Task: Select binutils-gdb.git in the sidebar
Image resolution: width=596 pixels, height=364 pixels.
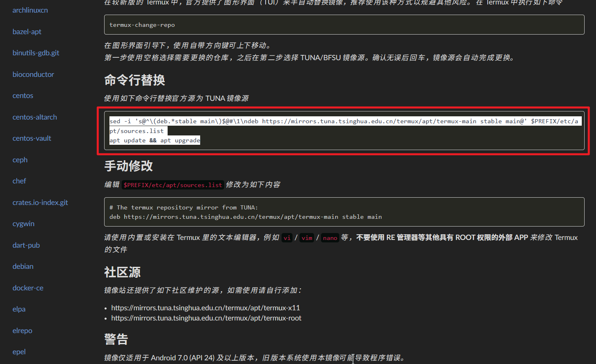Action: point(36,53)
